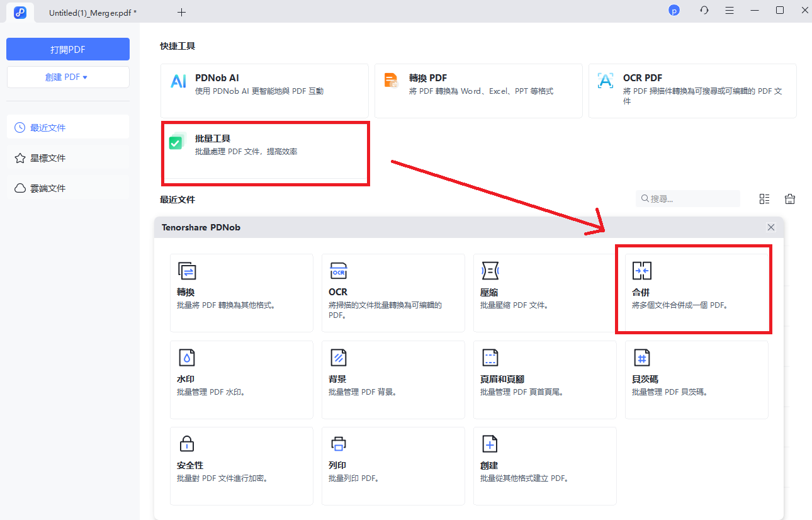Open the batch Create (創建) PDF tool
The image size is (812, 520).
click(x=544, y=466)
